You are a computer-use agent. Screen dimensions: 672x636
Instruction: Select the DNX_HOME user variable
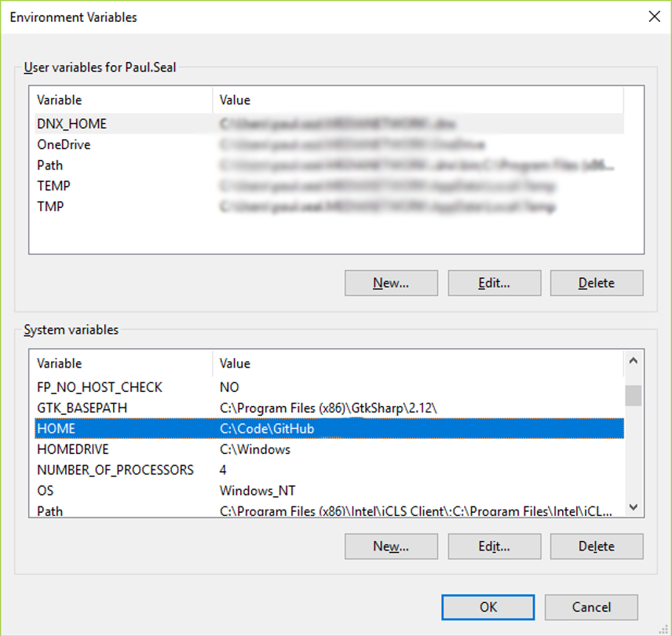click(71, 124)
